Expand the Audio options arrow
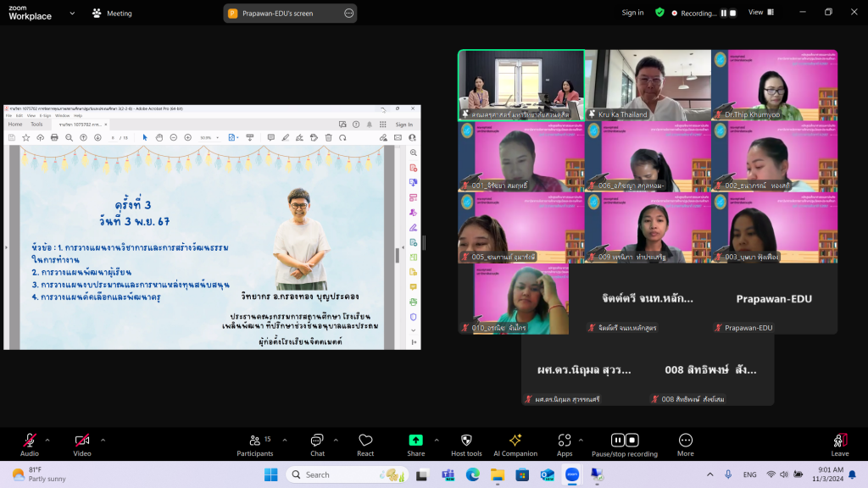Image resolution: width=868 pixels, height=488 pixels. [47, 440]
